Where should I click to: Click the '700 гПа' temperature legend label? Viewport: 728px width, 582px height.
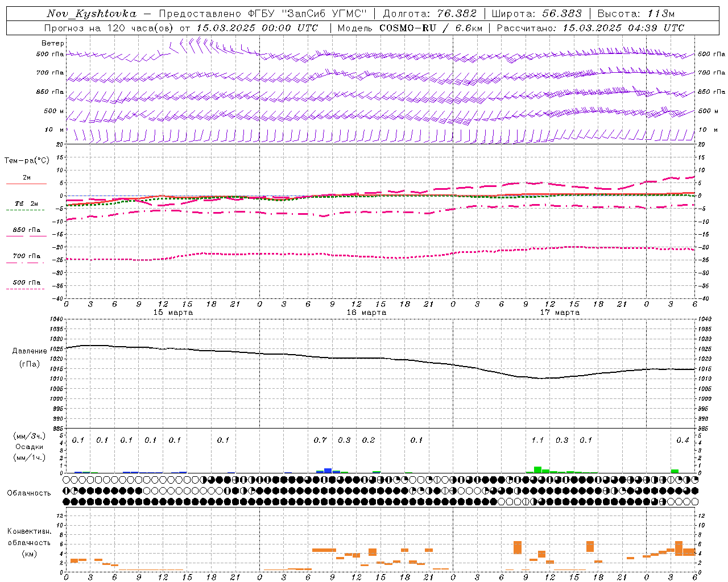[x=27, y=256]
